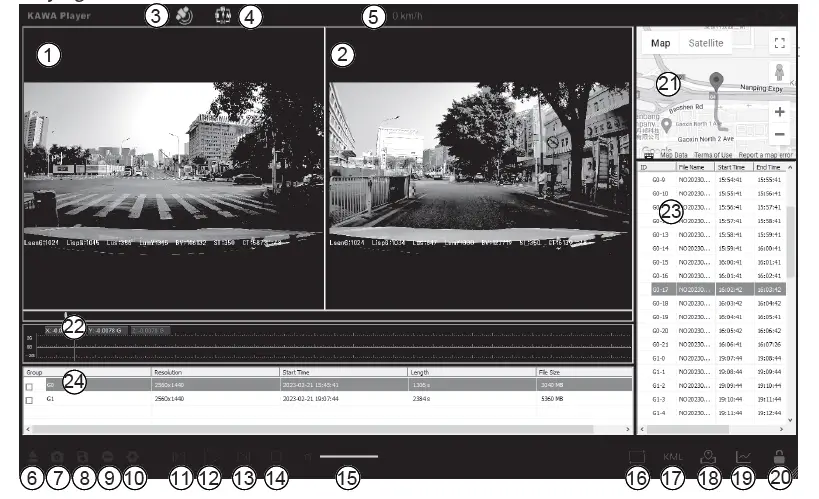Click the eject/open file icon
The height and width of the screenshot is (499, 819).
(x=32, y=457)
